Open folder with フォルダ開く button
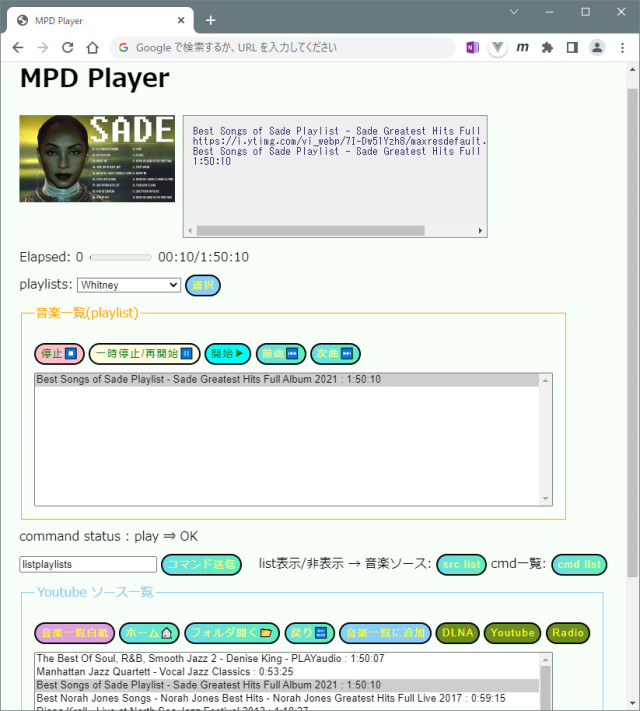The width and height of the screenshot is (640, 711). pos(232,633)
